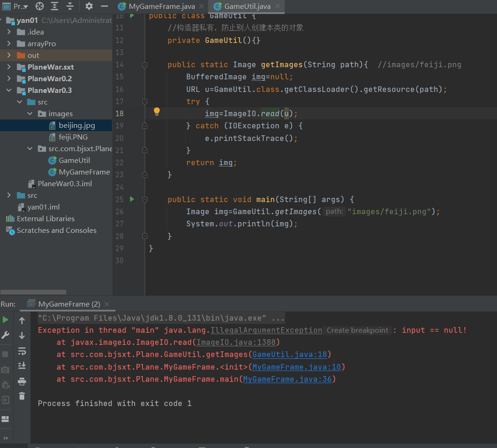Click the Expand All icon in project toolbar
Screen dimensions: 497x448
(55, 6)
